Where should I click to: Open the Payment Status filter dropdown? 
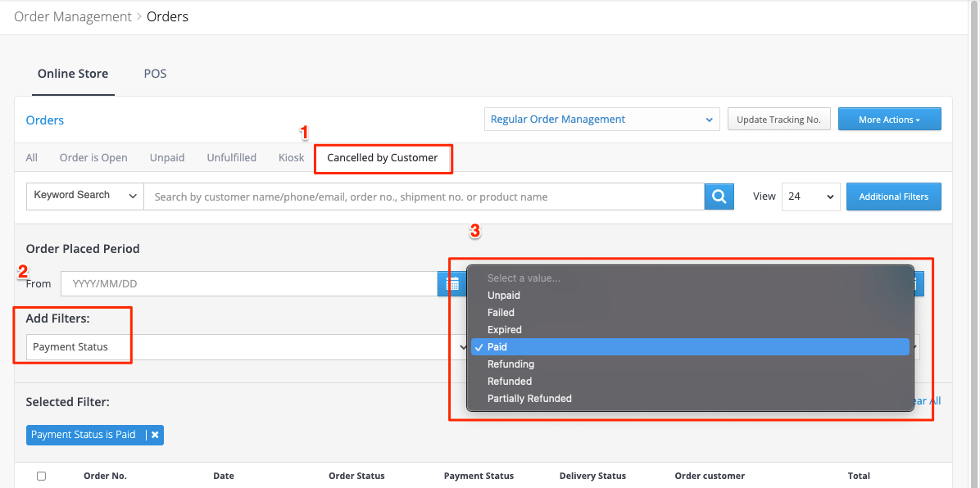[x=248, y=347]
